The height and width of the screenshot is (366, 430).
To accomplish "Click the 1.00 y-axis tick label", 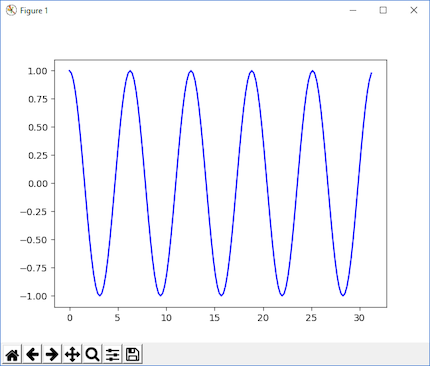I will tap(38, 71).
